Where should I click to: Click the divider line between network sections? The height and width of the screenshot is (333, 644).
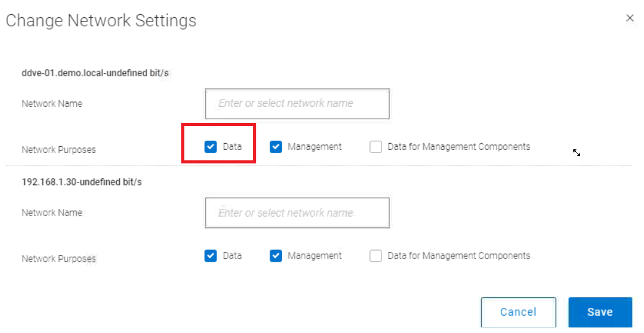click(x=318, y=166)
